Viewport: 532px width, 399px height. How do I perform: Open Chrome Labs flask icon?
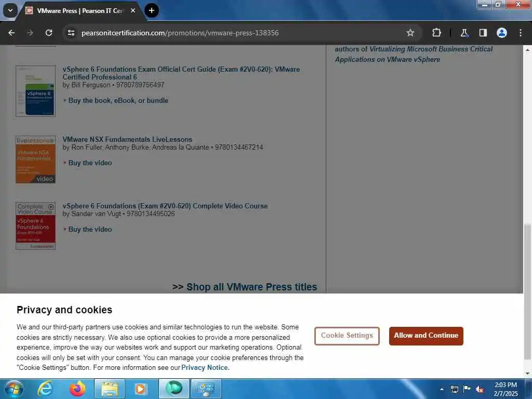(464, 33)
